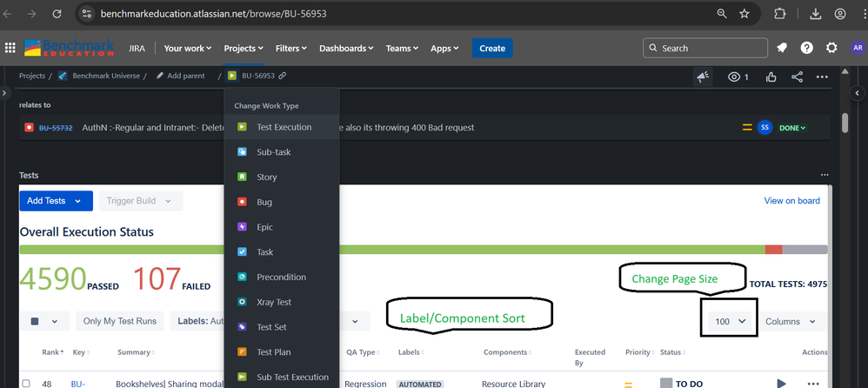Run the test with the play icon

point(781,383)
